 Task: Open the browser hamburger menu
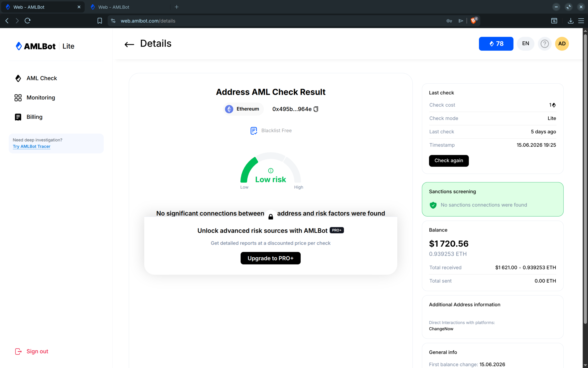(581, 21)
